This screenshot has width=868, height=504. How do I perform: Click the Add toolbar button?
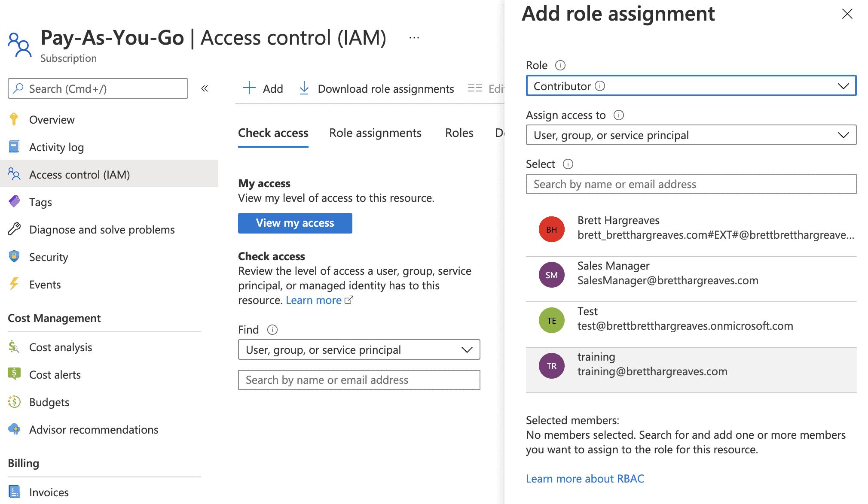pos(263,88)
